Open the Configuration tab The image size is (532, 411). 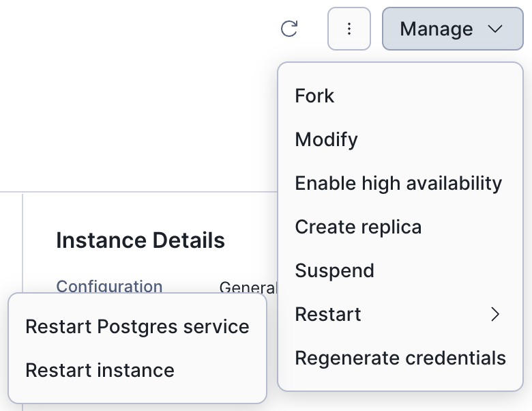pos(109,286)
